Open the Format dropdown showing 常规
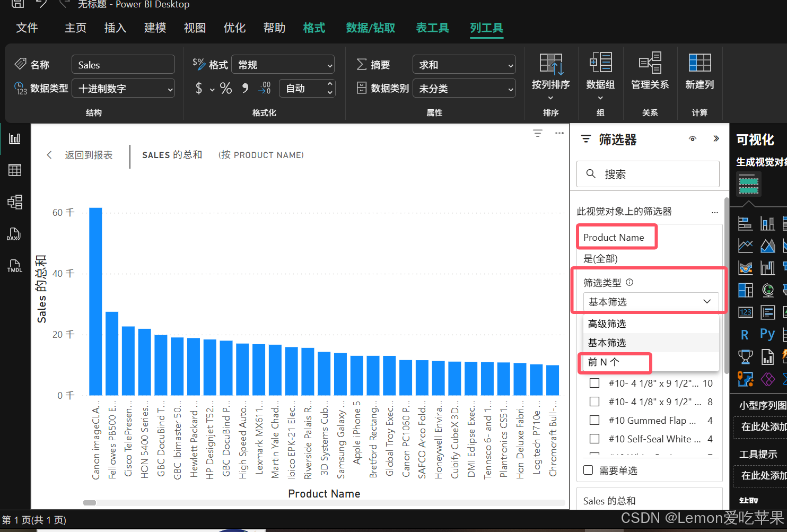Viewport: 787px width, 532px height. point(284,65)
